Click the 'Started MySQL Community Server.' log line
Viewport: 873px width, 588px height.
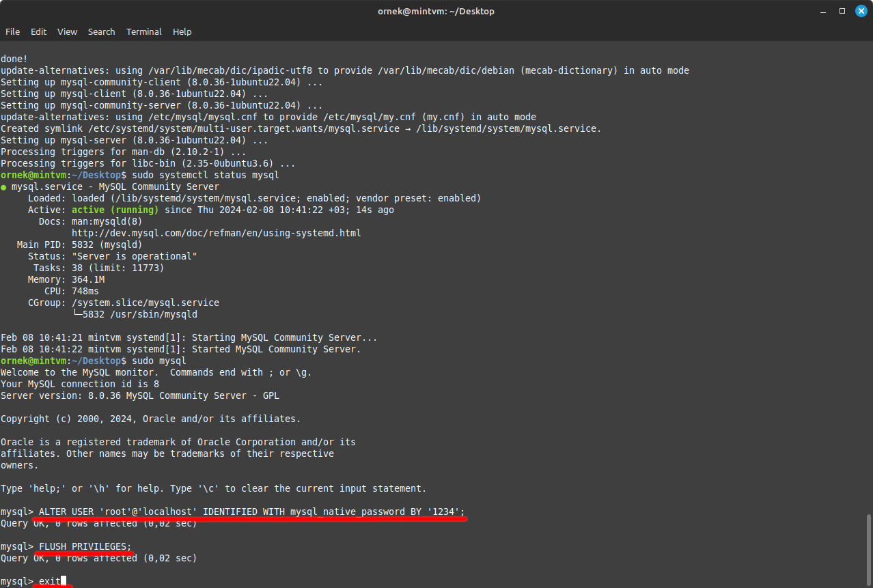(x=181, y=349)
